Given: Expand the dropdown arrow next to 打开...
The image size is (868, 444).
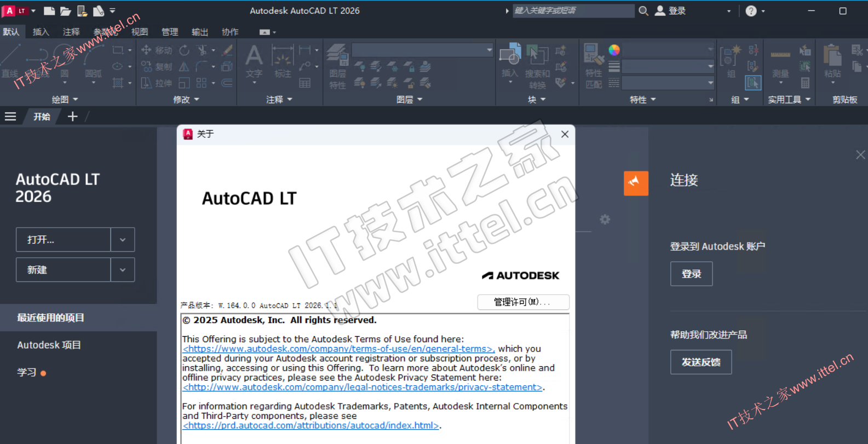Looking at the screenshot, I should tap(123, 240).
